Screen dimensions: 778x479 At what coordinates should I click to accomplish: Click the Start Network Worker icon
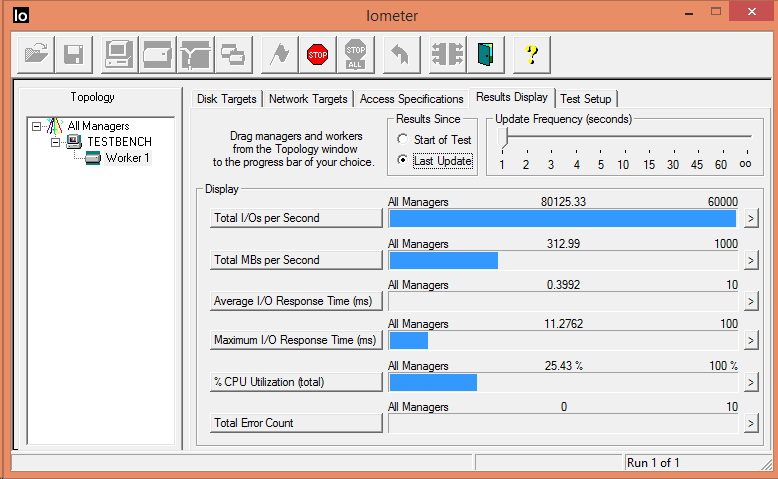coord(195,54)
